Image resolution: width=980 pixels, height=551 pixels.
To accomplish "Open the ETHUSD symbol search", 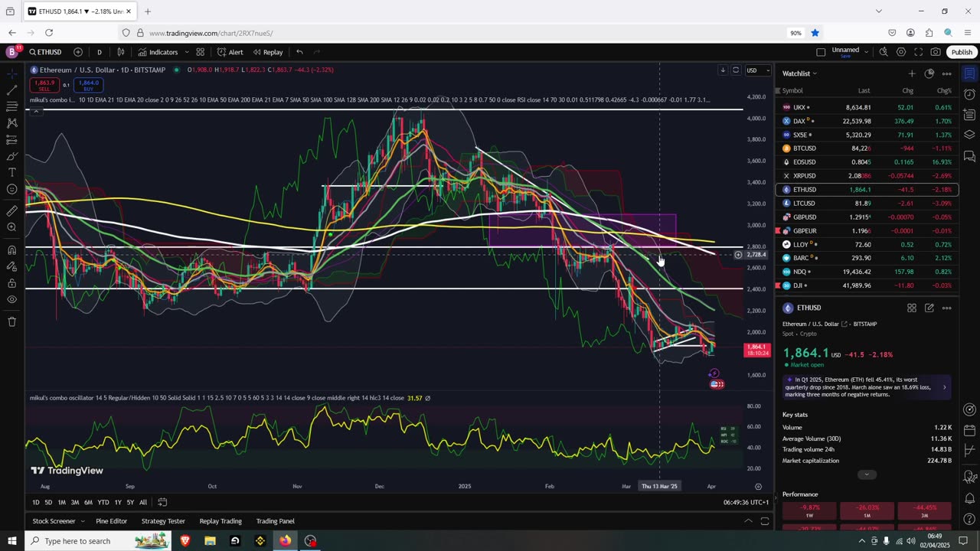I will [46, 52].
